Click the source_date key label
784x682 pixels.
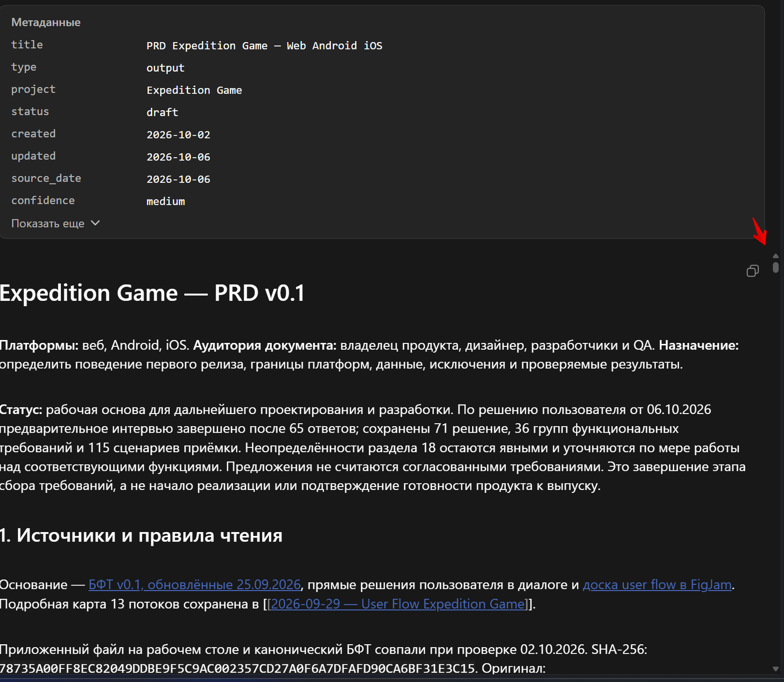(x=46, y=178)
